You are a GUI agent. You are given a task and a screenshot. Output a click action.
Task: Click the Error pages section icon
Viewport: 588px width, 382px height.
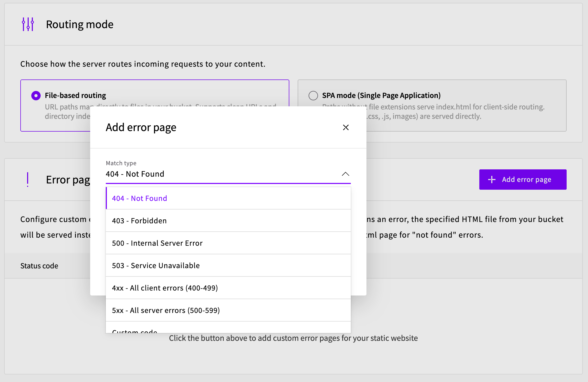point(28,180)
